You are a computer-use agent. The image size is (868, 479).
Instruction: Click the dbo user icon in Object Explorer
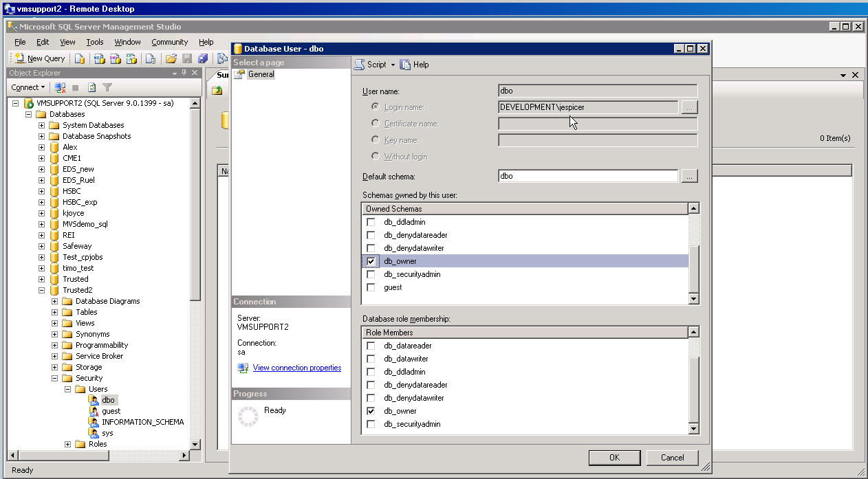coord(94,400)
